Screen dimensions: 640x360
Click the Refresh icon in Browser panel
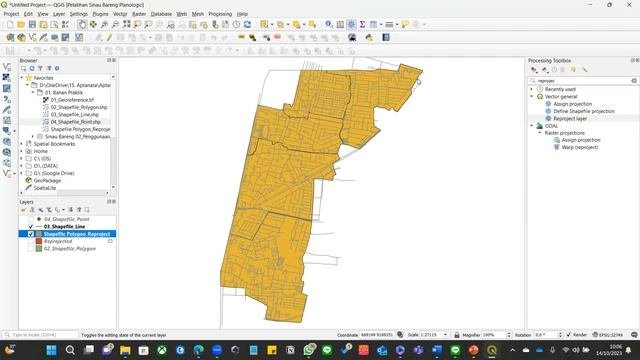click(32, 69)
